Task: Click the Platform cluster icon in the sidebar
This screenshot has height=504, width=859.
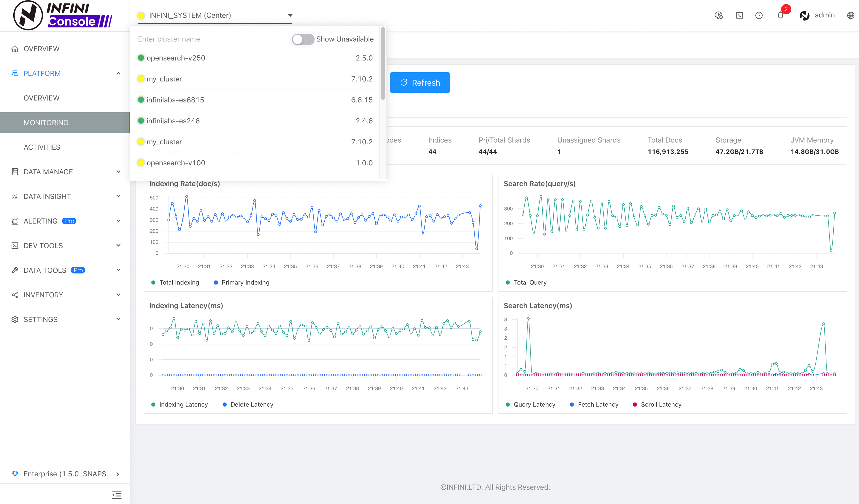Action: pyautogui.click(x=15, y=73)
